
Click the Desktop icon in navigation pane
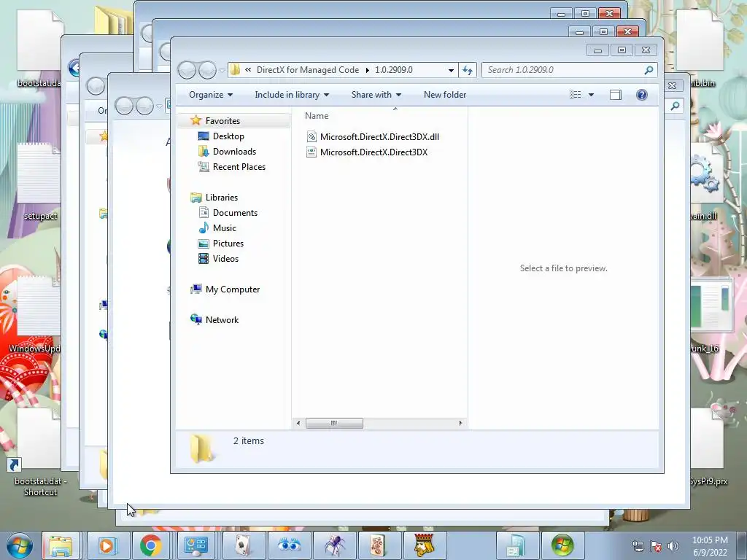pyautogui.click(x=204, y=136)
